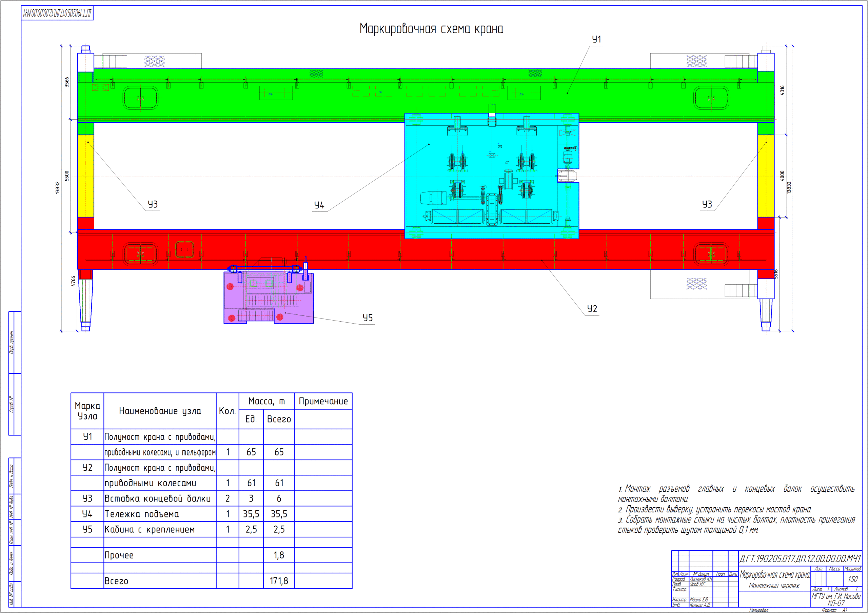The image size is (868, 613).
Task: Click the left dimension '3566'
Action: 66,82
